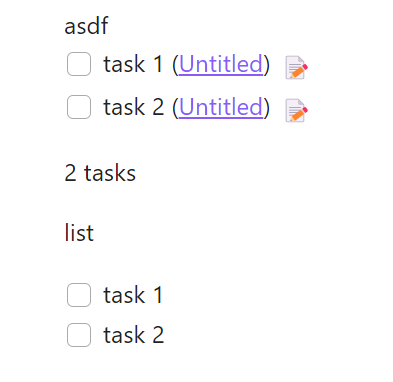393x382 pixels.
Task: Check the task 1 checkbox under asdf
Action: pyautogui.click(x=79, y=64)
